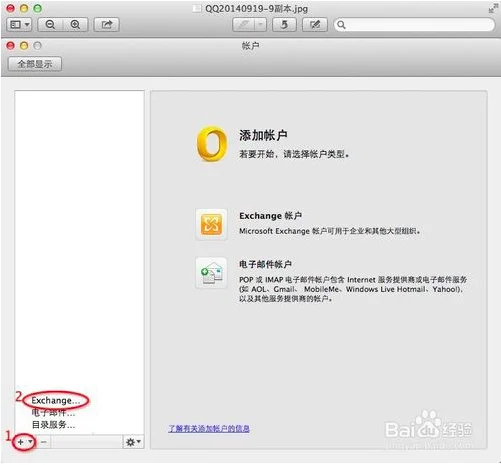Viewport: 501px width, 465px height.
Task: Open the Preview sidebar view dropdown
Action: pyautogui.click(x=19, y=25)
